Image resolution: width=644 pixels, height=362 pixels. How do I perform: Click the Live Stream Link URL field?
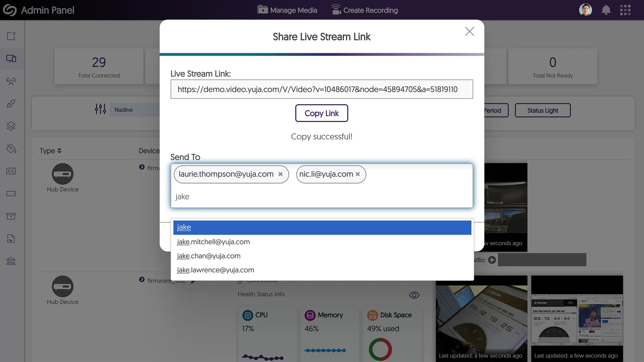coord(321,89)
